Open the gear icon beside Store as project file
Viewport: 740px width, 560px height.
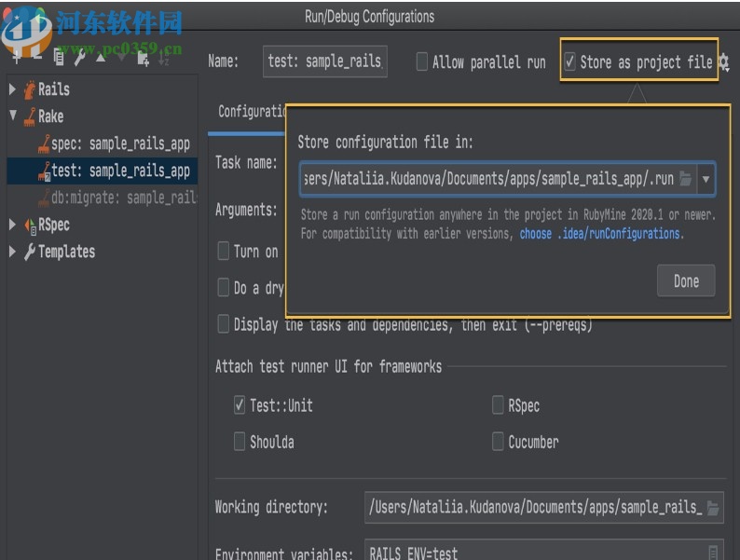pos(724,62)
